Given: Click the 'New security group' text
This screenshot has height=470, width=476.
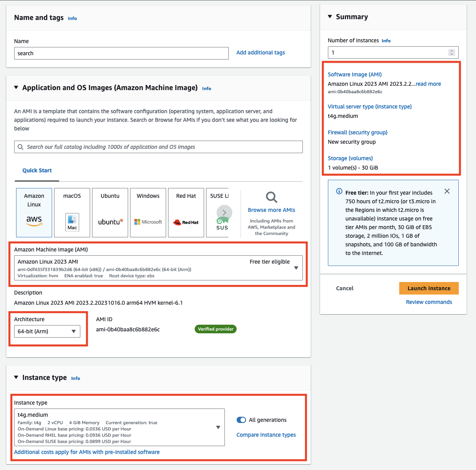Looking at the screenshot, I should pos(352,142).
